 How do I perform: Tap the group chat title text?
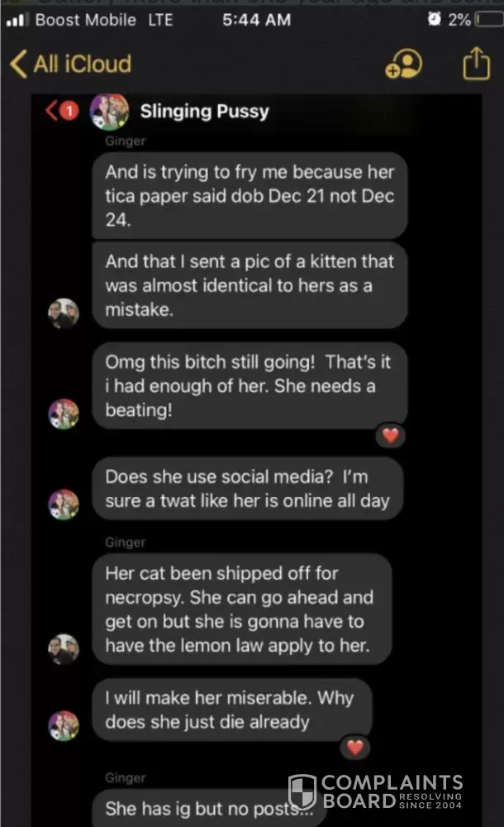204,111
